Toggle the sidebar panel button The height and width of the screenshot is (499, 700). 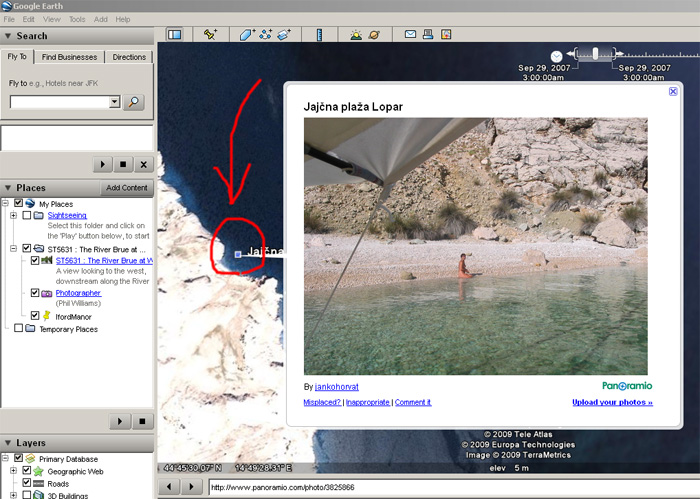pyautogui.click(x=175, y=34)
